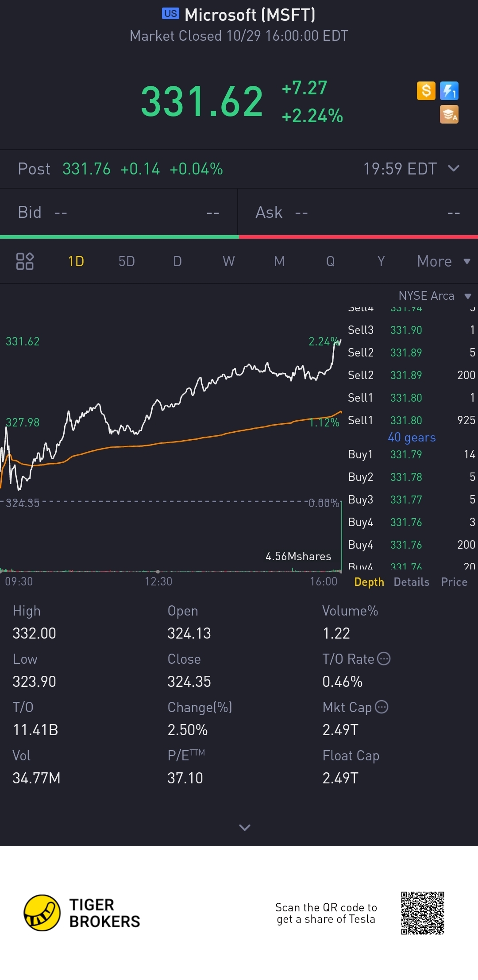Screen dimensions: 478x980
Task: Tap the blue lightning bolt icon
Action: (x=449, y=91)
